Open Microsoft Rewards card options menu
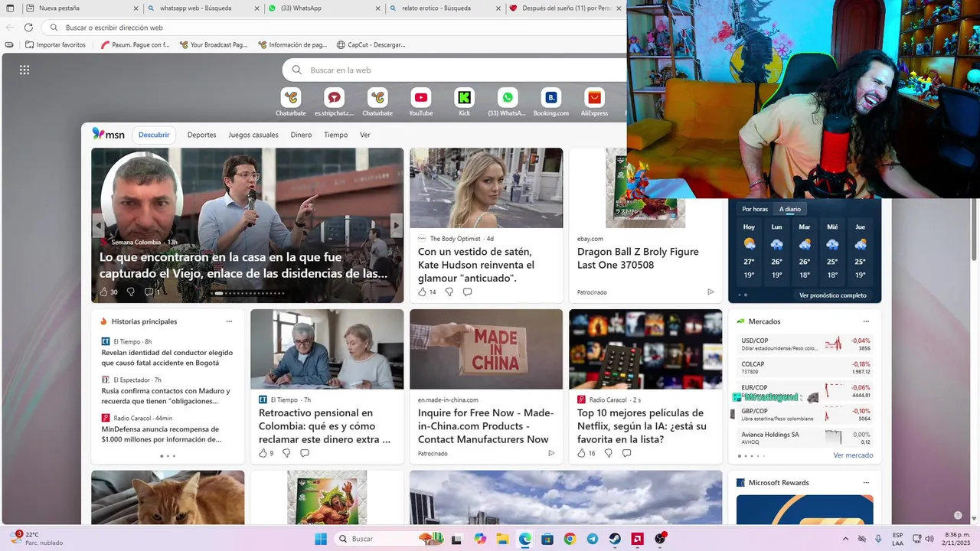Screen dimensions: 980x551 pos(866,483)
